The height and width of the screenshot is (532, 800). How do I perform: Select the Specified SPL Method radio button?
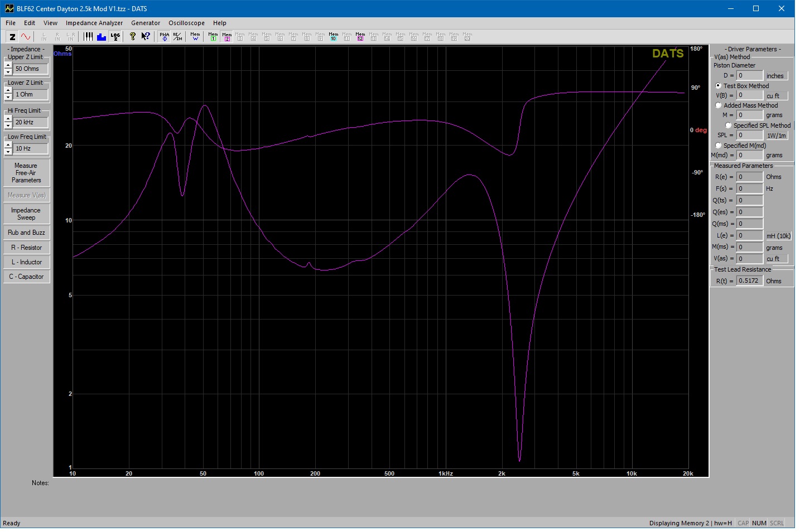[x=729, y=125]
